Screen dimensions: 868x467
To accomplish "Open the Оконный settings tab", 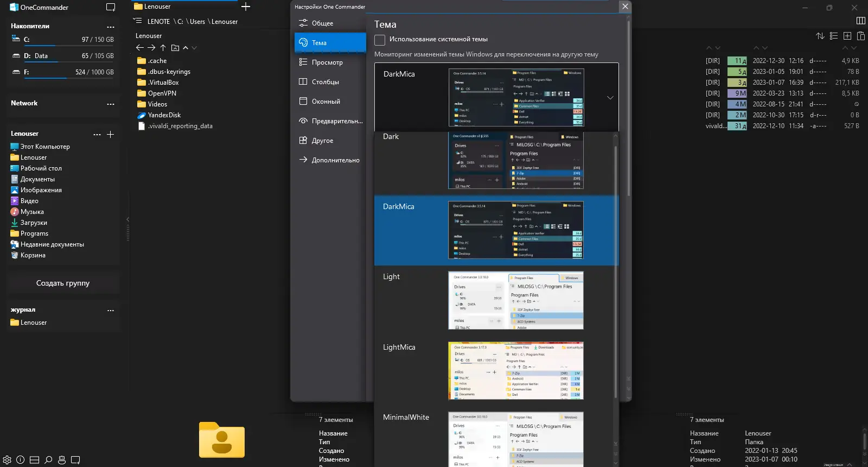I will click(330, 102).
